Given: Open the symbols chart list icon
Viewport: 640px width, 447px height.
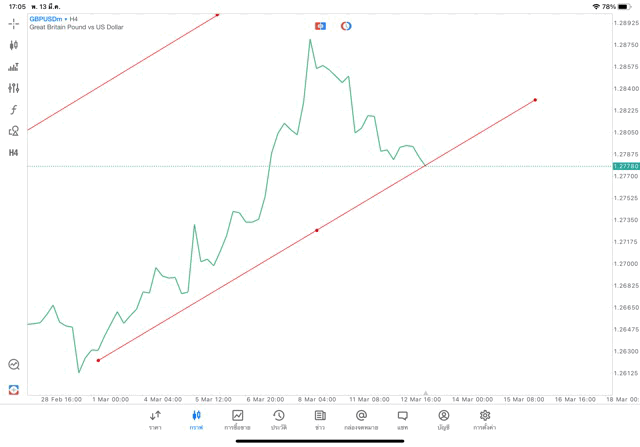Looking at the screenshot, I should pos(14,67).
